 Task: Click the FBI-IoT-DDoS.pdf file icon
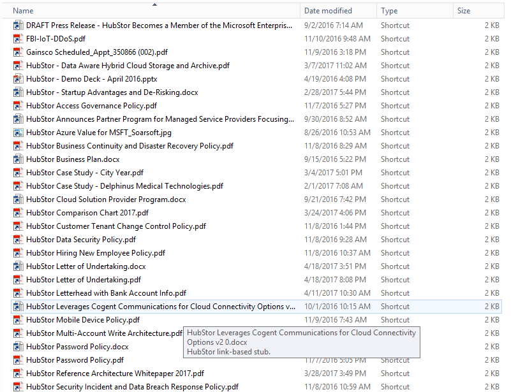(x=18, y=39)
